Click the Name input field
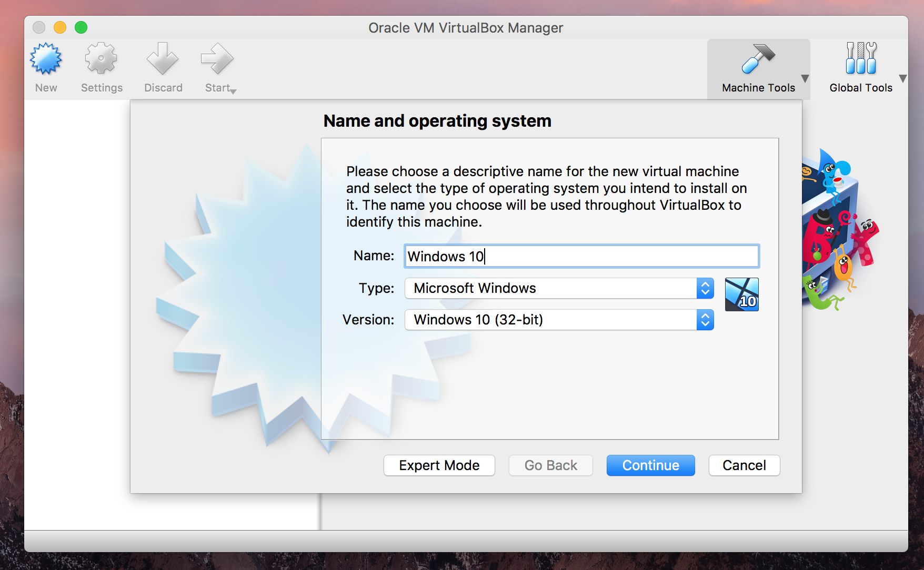The width and height of the screenshot is (924, 570). (581, 256)
